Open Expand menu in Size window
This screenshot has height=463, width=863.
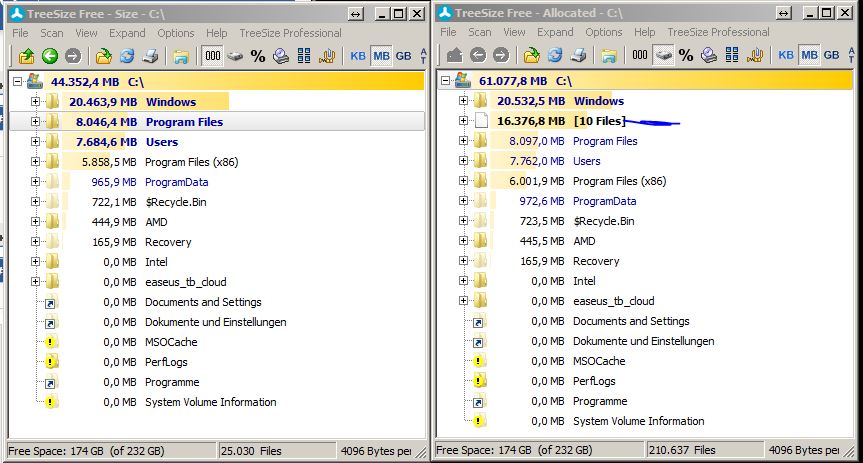tap(127, 33)
